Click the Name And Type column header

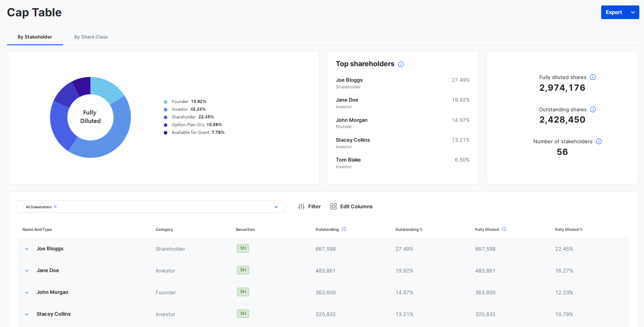coord(37,230)
